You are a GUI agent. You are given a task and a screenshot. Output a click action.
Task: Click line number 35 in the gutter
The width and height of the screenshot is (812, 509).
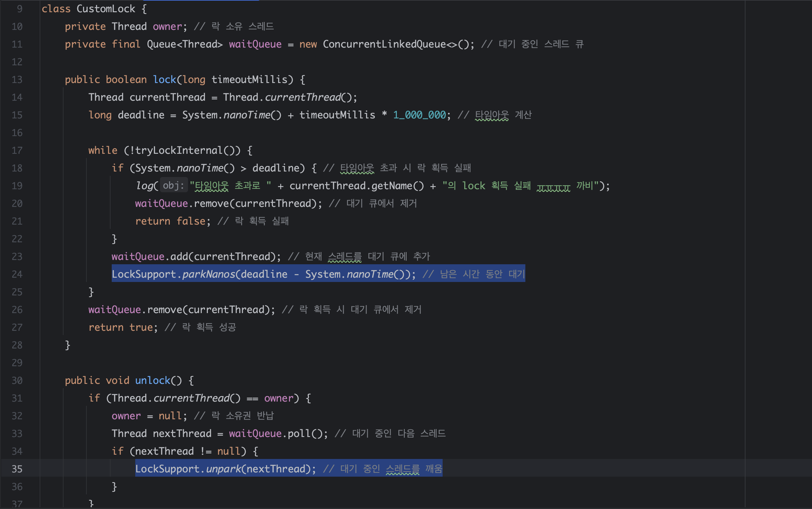point(17,469)
